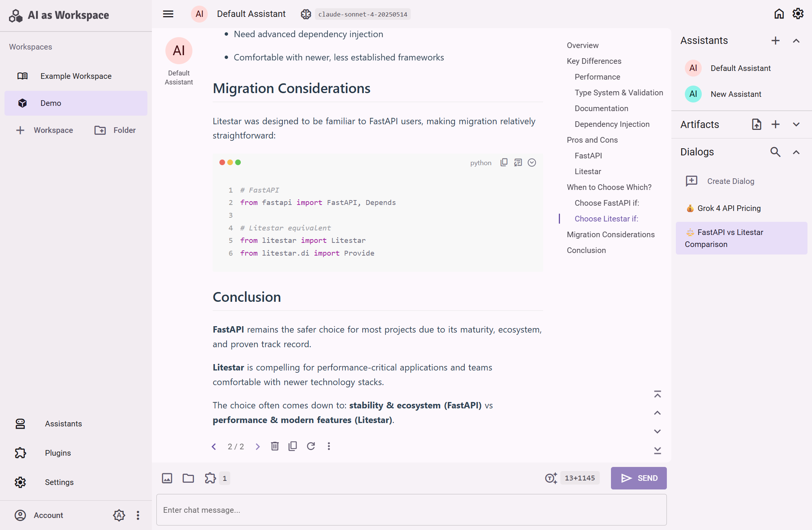Jump to Choose FastAPI if: section

coord(606,203)
